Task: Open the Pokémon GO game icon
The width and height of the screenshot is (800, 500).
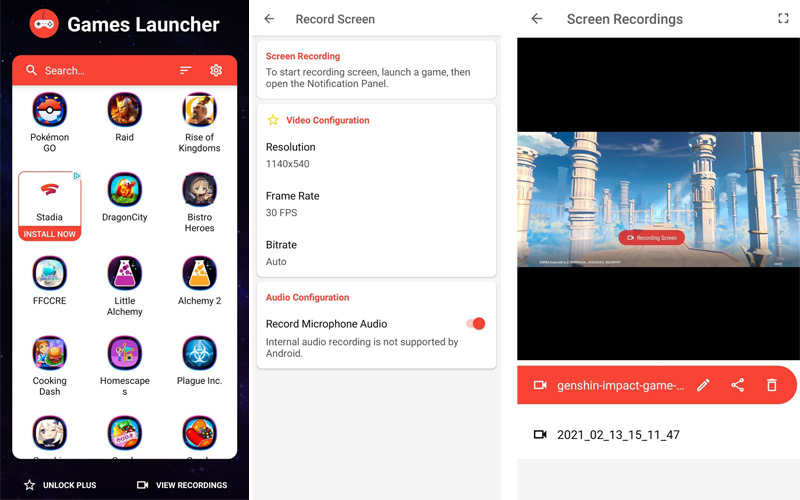Action: (49, 110)
